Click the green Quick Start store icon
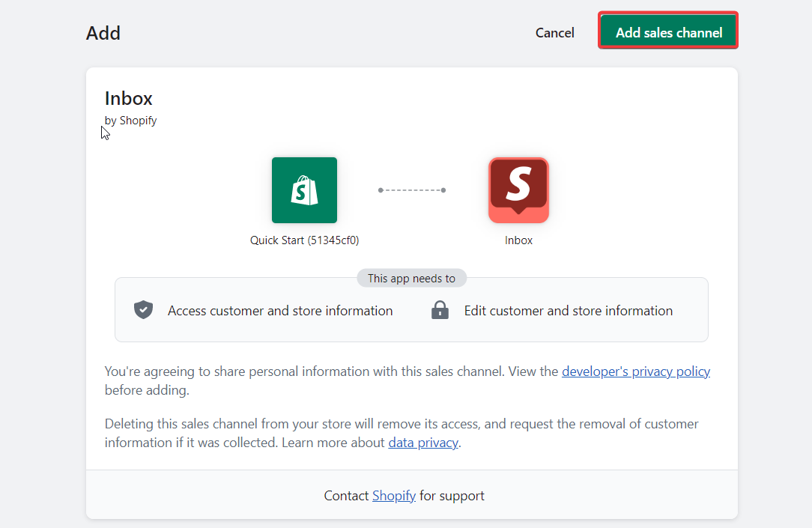This screenshot has height=528, width=812. coord(304,190)
